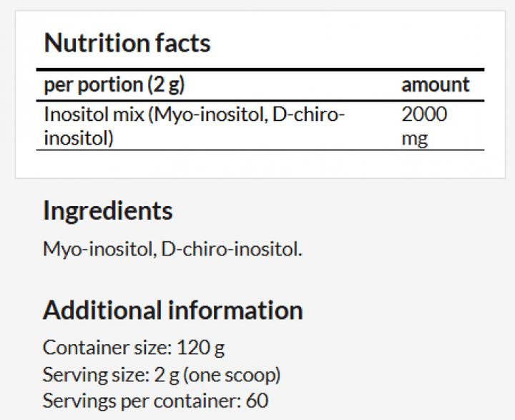This screenshot has height=420, width=515.
Task: Click "D-chiro-inositol." under the Ingredients heading
Action: tap(232, 250)
